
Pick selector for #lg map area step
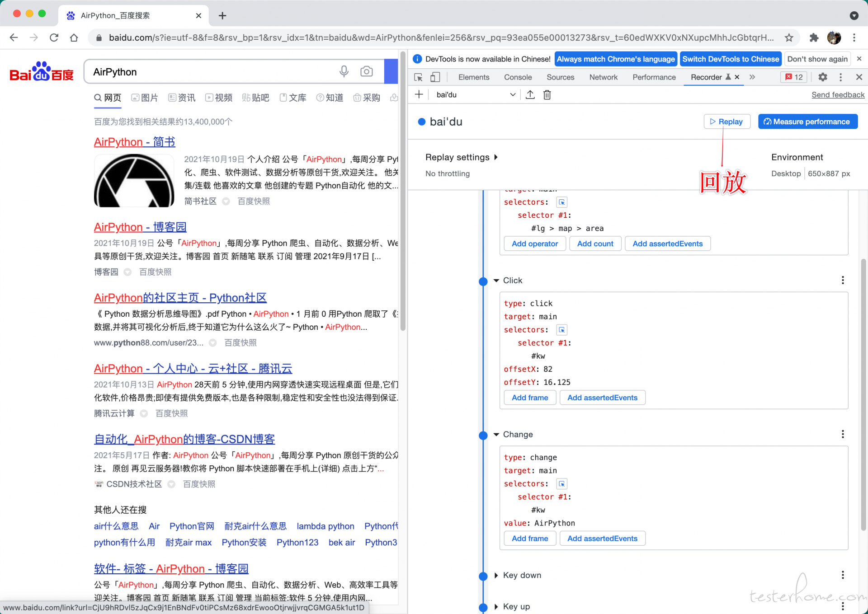[561, 202]
